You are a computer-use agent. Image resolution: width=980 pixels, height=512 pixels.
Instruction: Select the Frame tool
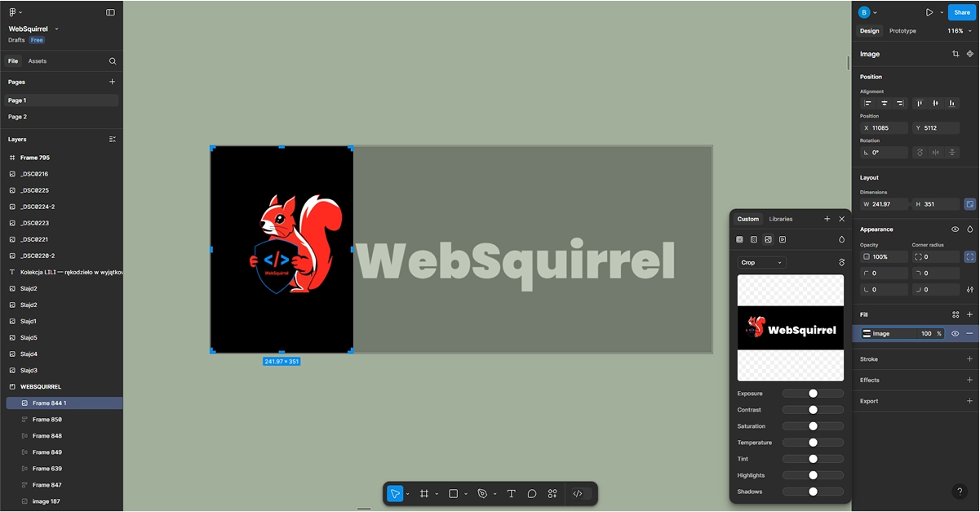pos(424,493)
